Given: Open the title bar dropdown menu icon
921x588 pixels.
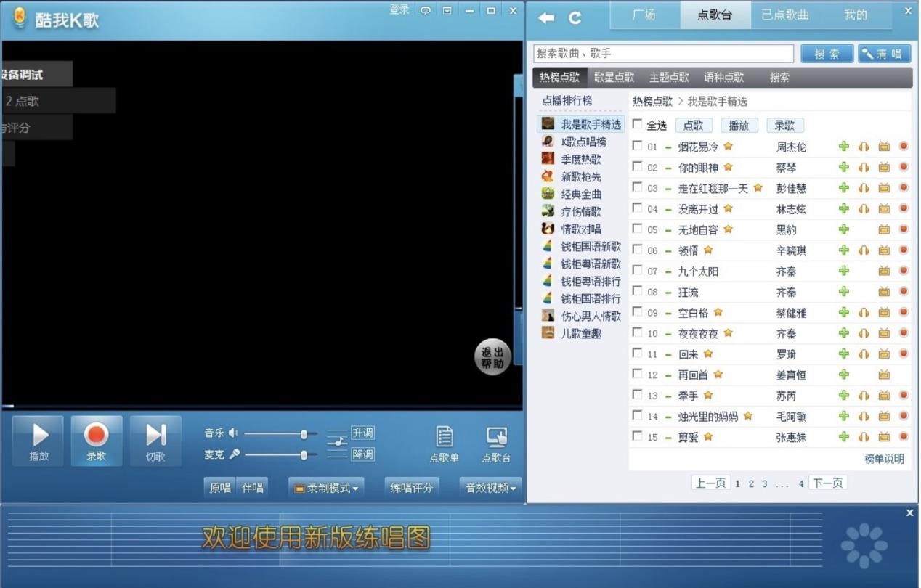Looking at the screenshot, I should click(447, 10).
